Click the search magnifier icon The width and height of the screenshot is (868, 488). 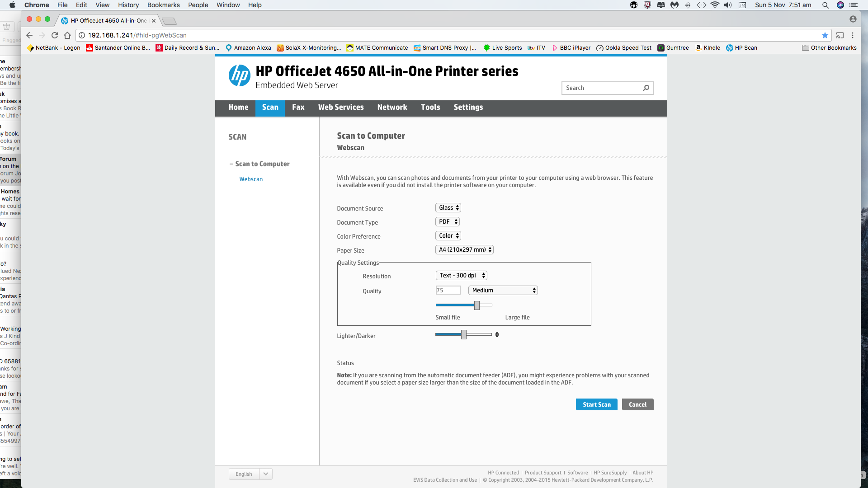pos(646,88)
